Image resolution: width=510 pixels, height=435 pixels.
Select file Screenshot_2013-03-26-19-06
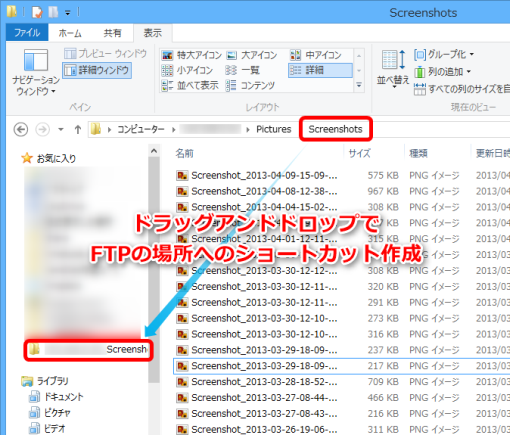pos(264,429)
